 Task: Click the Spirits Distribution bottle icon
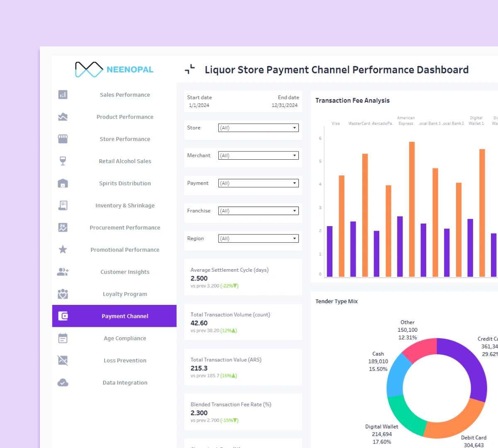(63, 183)
